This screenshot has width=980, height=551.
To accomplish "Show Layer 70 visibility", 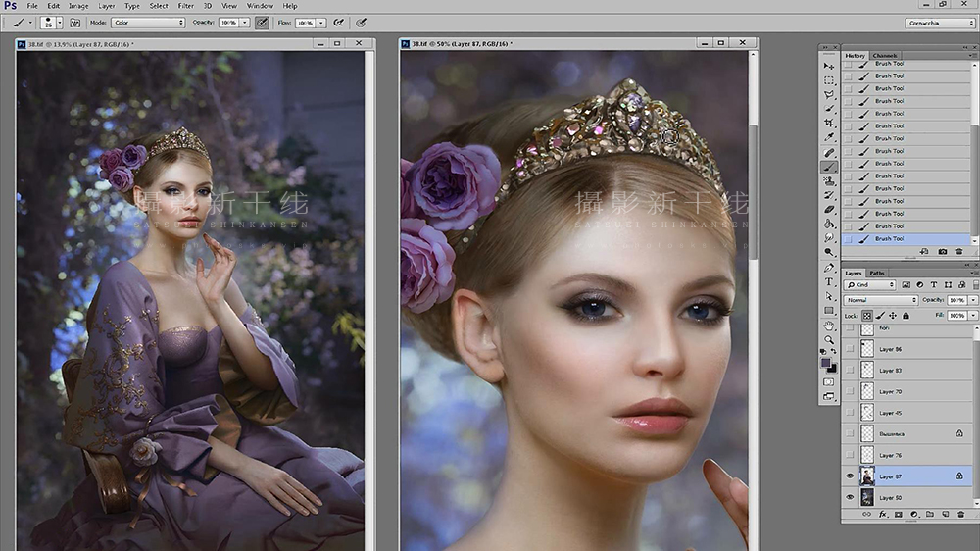I will (x=850, y=391).
